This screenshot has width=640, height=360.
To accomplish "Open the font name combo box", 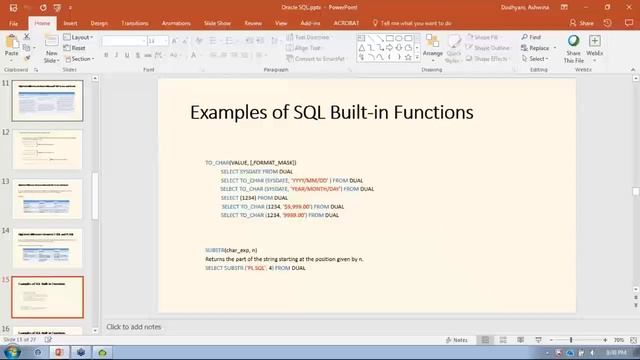I will tap(124, 41).
